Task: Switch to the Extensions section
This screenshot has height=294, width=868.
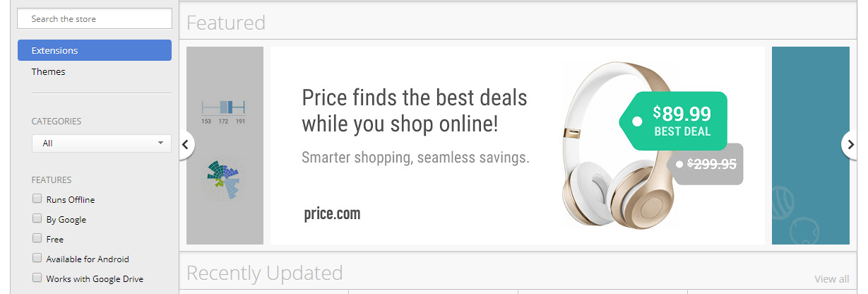Action: [x=95, y=50]
